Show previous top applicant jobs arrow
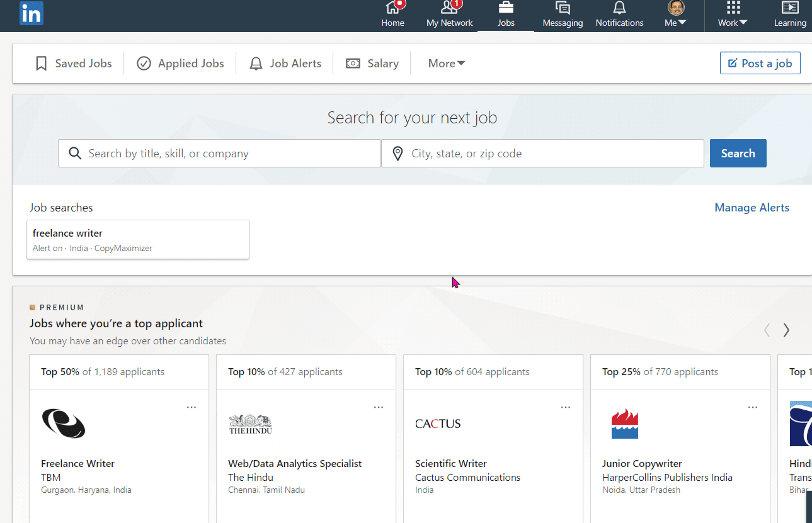This screenshot has width=812, height=523. [x=767, y=330]
